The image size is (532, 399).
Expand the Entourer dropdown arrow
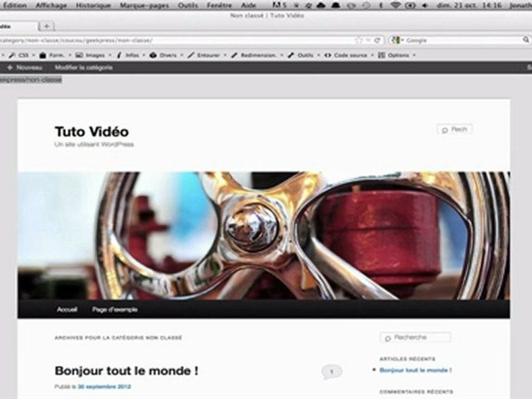click(x=225, y=55)
